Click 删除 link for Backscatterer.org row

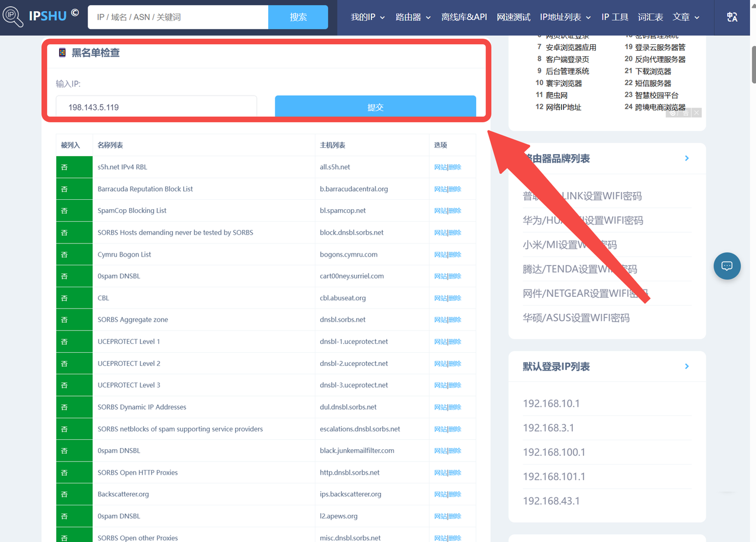click(455, 494)
